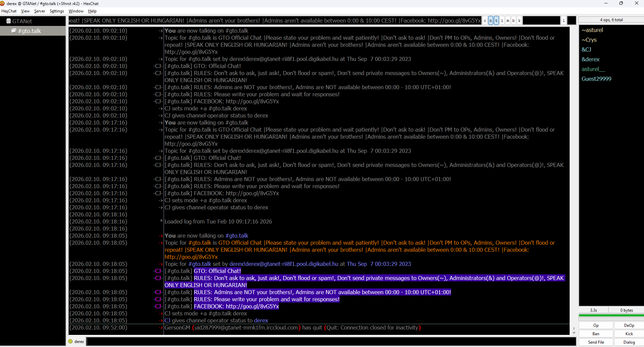The image size is (644, 347).
Task: Click the green connection status dot beside derex
Action: pos(70,341)
